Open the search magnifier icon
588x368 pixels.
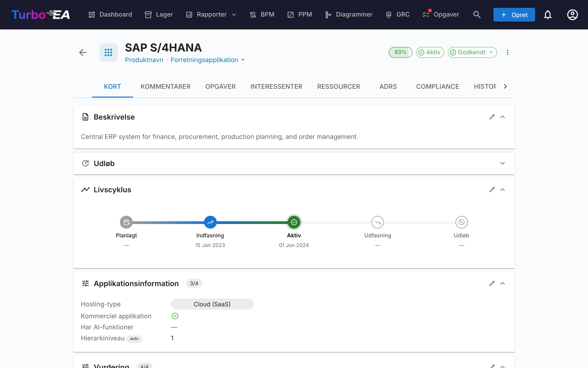coord(477,14)
